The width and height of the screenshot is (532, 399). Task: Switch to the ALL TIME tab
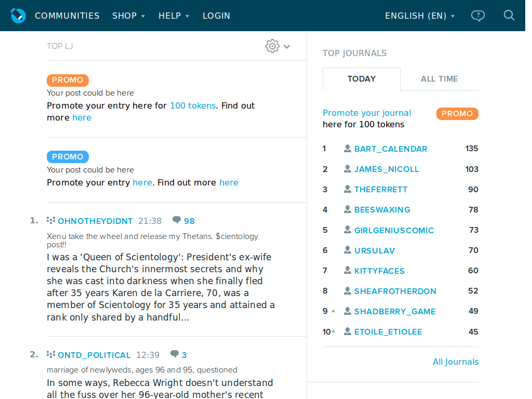point(439,78)
